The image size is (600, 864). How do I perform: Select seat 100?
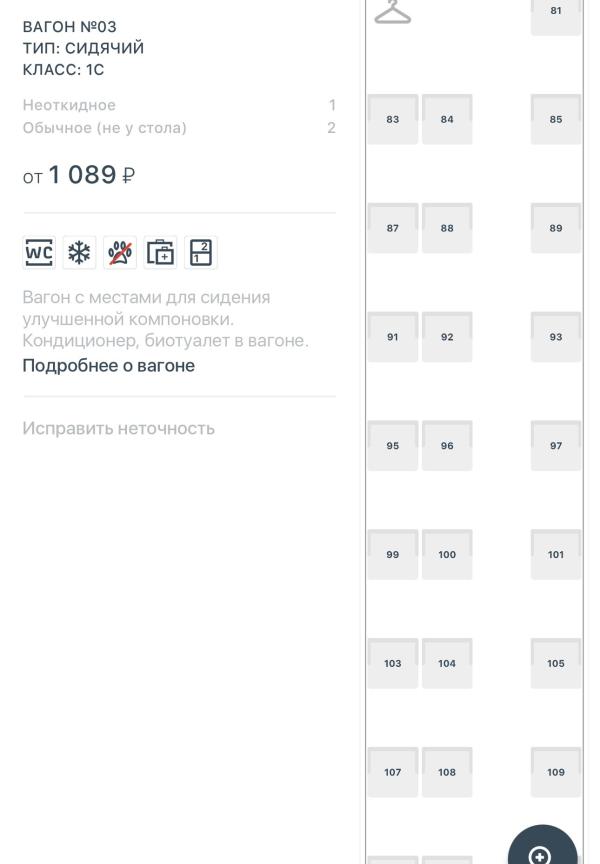tap(447, 555)
